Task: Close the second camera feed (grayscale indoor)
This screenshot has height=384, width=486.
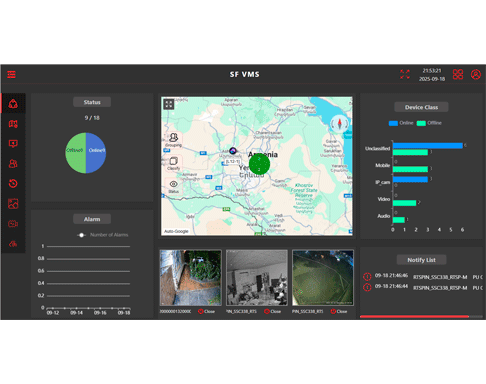Action: (273, 311)
